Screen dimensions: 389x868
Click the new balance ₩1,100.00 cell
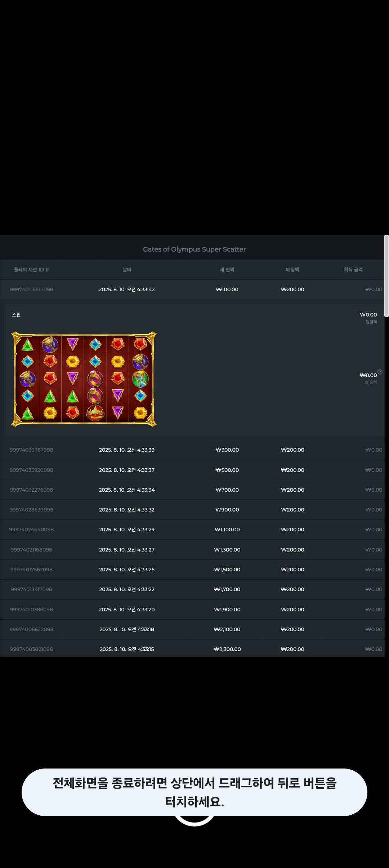click(x=227, y=530)
